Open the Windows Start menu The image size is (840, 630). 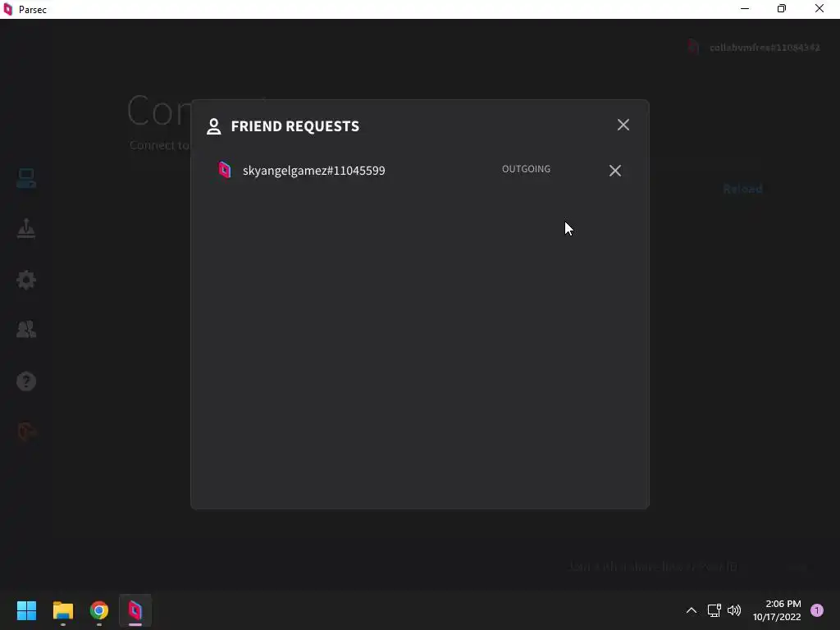point(26,610)
